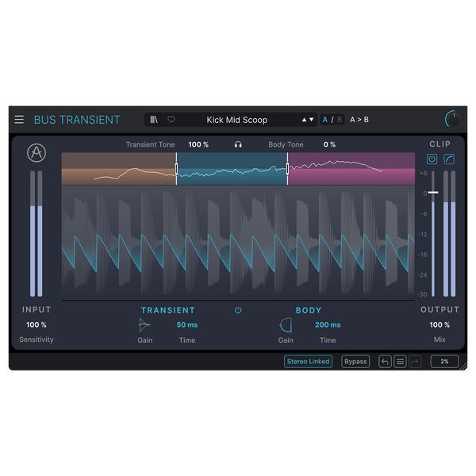
Task: Switch to state A
Action: click(x=324, y=120)
